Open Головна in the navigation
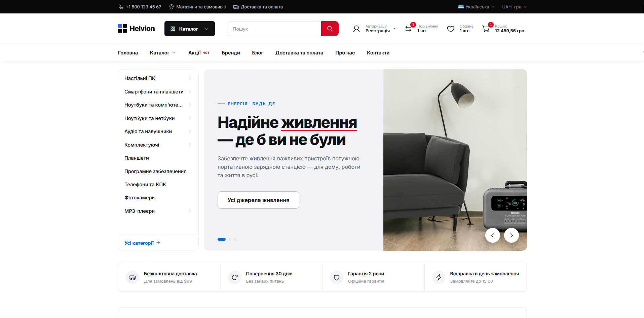Screen dimensions: 644x318 tap(128, 53)
